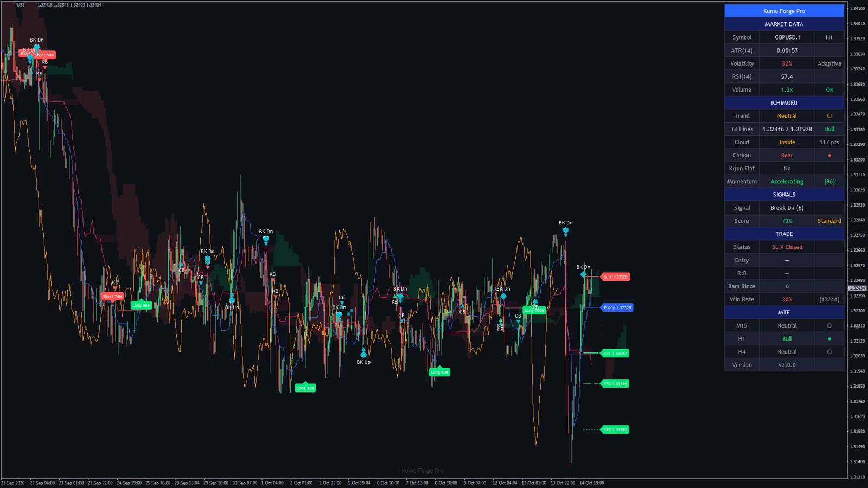Click the Kumo Forge Pro panel title
Viewport: 868px width, 488px height.
click(784, 11)
